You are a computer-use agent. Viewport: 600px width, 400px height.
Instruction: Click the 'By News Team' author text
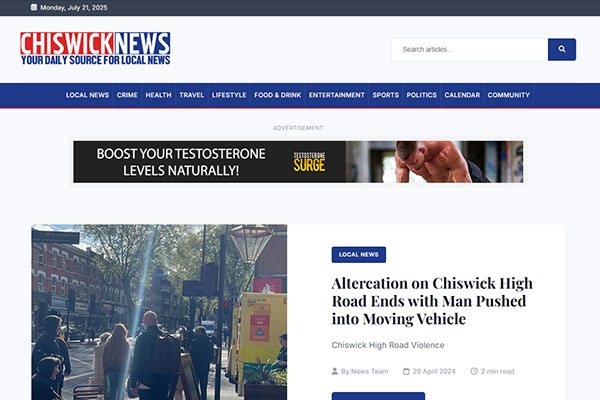(x=364, y=371)
